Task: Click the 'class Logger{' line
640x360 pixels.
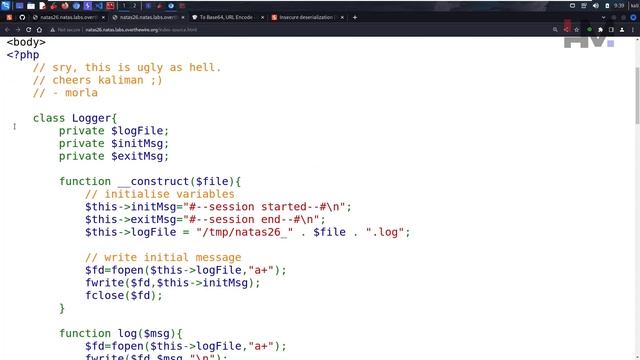Action: pyautogui.click(x=75, y=118)
